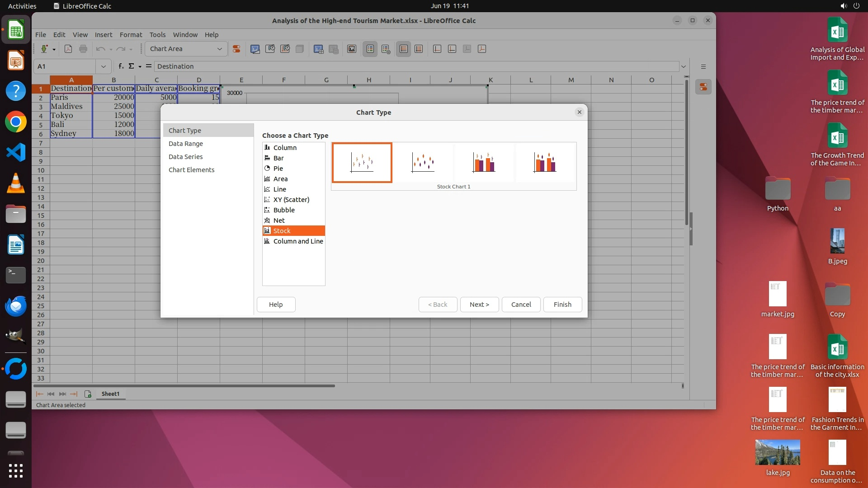868x488 pixels.
Task: Click the Chart Type toolbar icon
Action: [x=255, y=49]
